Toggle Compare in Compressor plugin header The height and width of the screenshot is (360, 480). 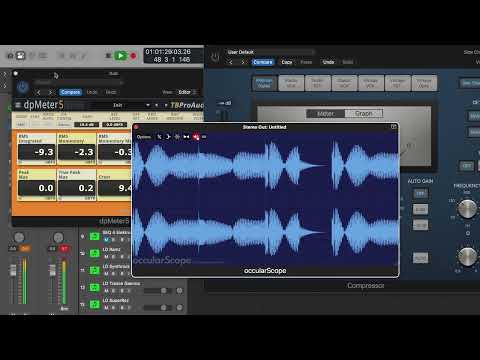[x=263, y=62]
